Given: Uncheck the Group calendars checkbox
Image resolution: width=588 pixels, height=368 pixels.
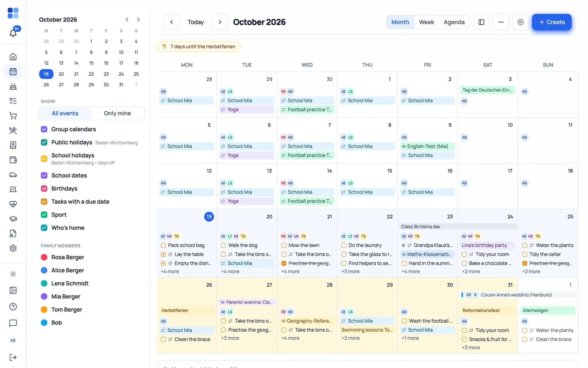Looking at the screenshot, I should (x=44, y=129).
